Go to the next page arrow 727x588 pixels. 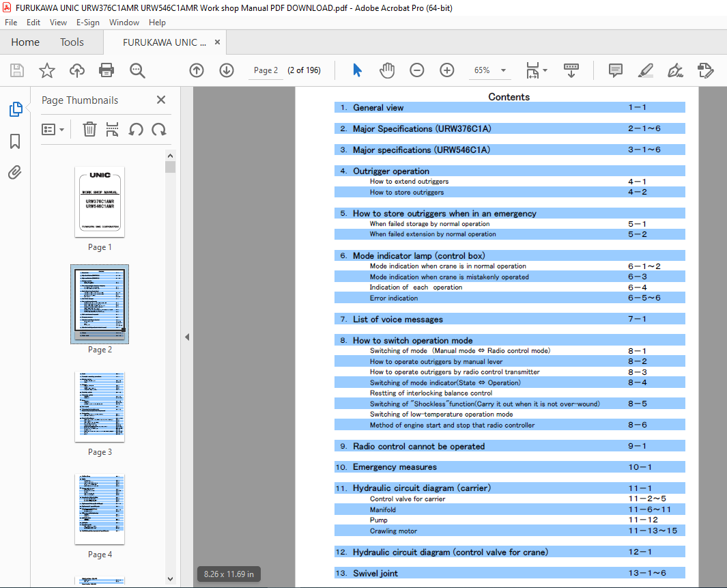coord(227,70)
